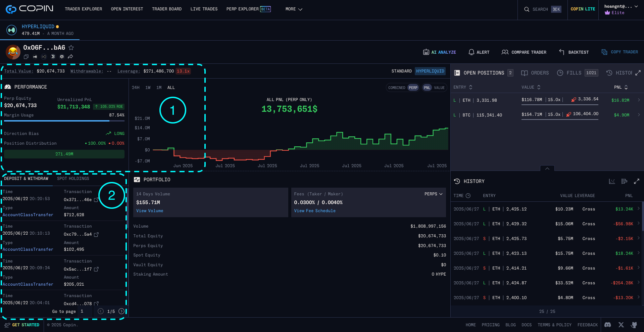
Task: Open transaction 0xc79...5a4 external link icon
Action: tap(96, 234)
